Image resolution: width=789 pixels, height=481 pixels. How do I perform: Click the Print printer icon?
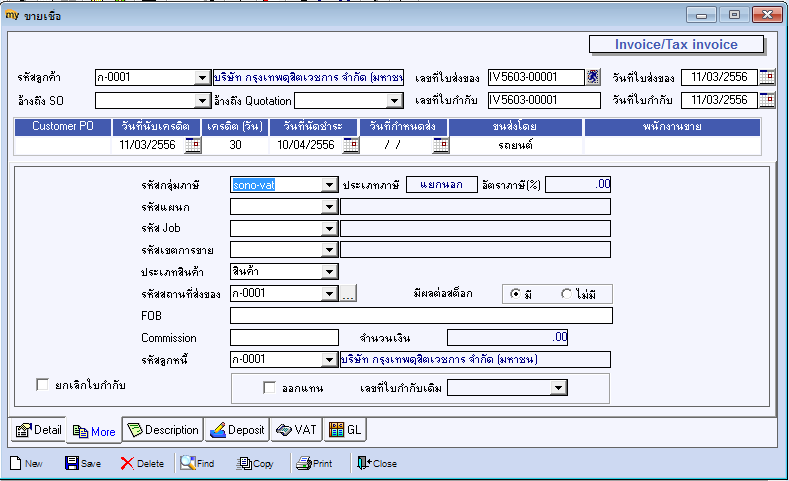(303, 463)
